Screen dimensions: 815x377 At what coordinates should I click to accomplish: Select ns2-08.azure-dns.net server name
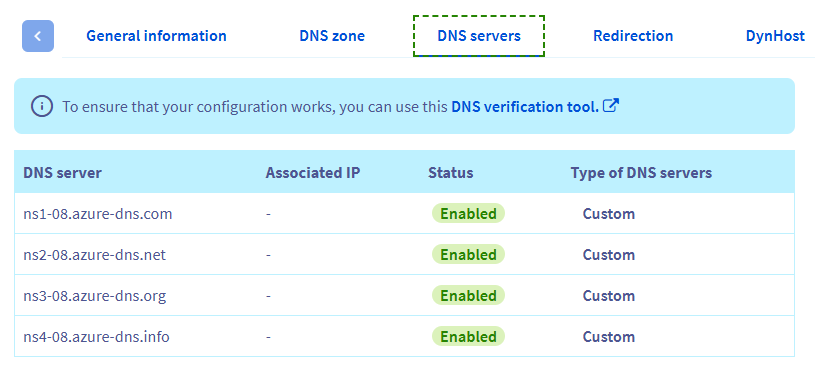tap(95, 255)
